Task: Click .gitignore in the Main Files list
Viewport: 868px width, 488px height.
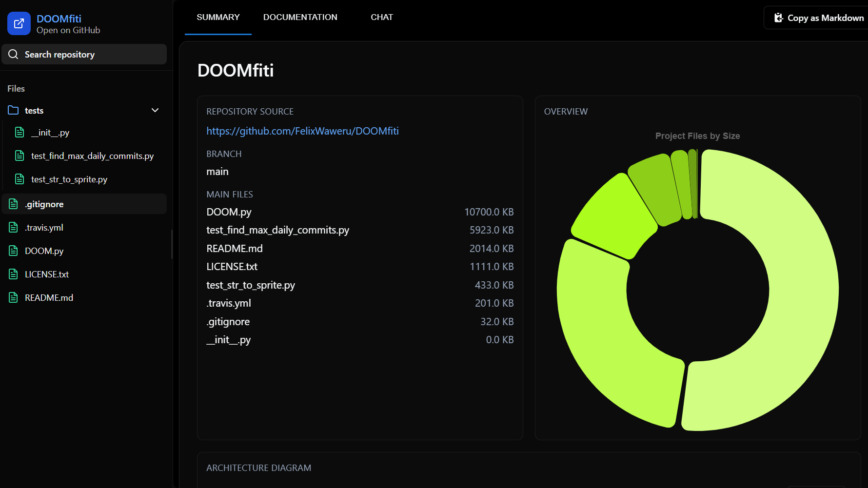Action: pyautogui.click(x=228, y=321)
